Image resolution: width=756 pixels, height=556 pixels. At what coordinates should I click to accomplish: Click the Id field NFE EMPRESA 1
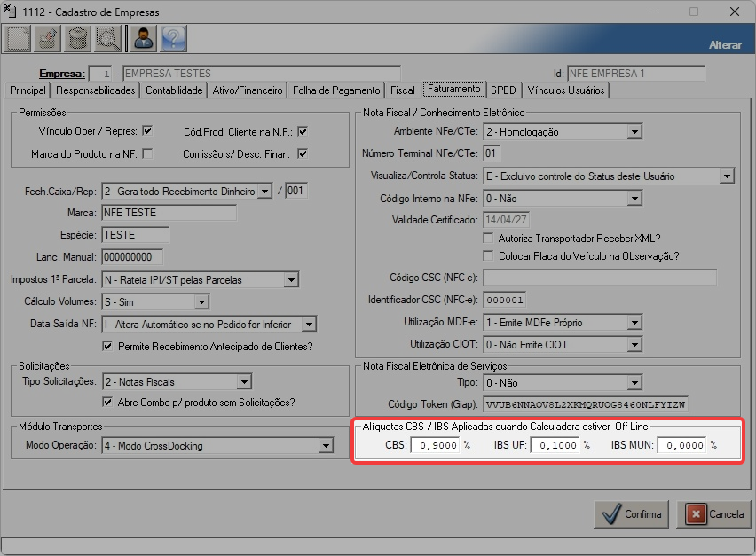pos(636,74)
